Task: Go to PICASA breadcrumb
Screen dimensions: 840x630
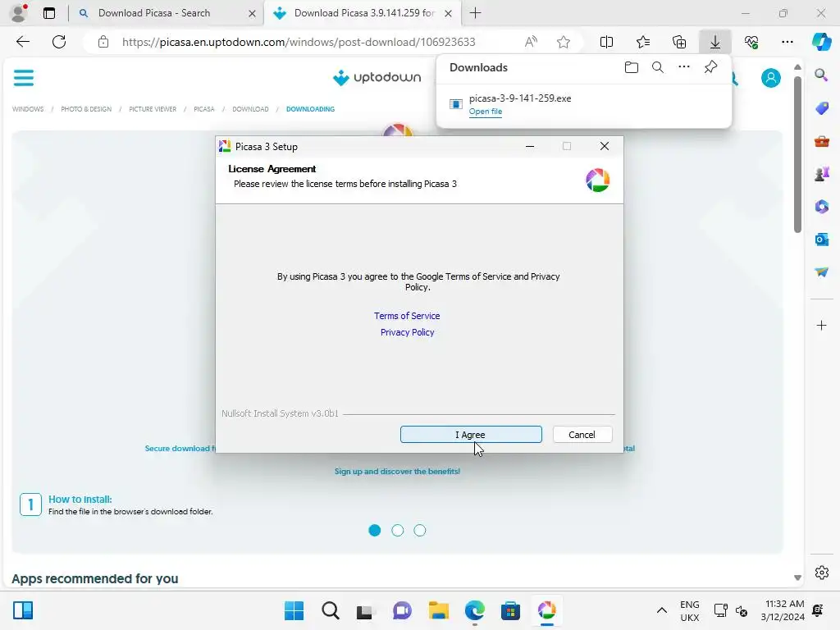Action: pyautogui.click(x=204, y=109)
